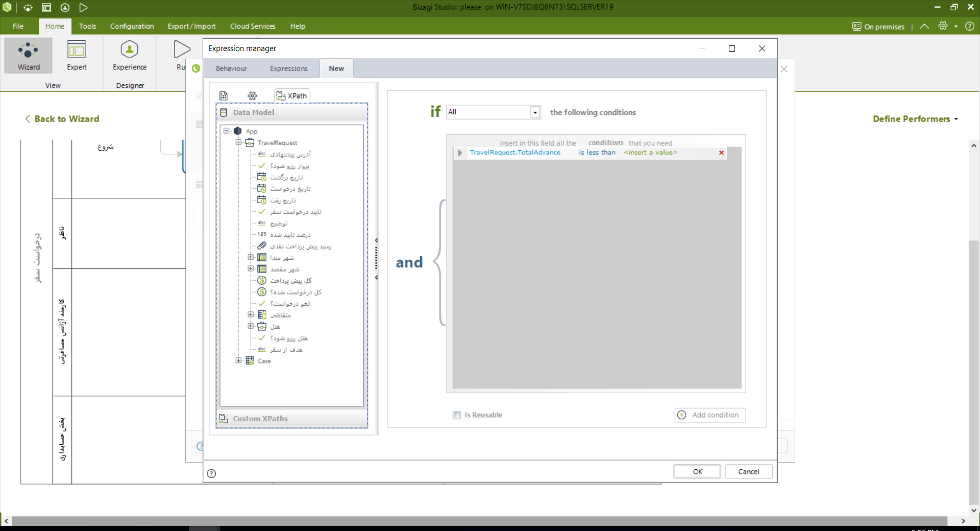Image resolution: width=980 pixels, height=531 pixels.
Task: Click the Custom XPaths icon
Action: point(224,419)
